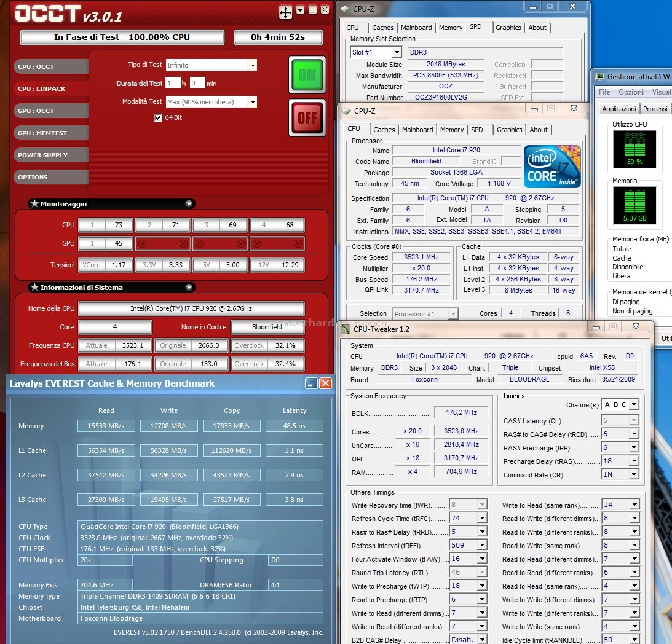Image resolution: width=672 pixels, height=644 pixels.
Task: Collapse the Monitoraggio panel arrow
Action: pyautogui.click(x=189, y=204)
